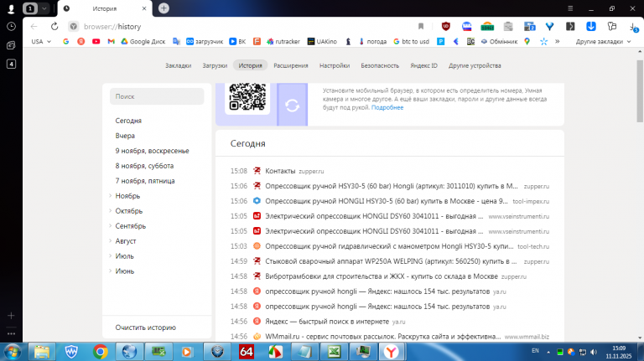Viewport: 644px width, 361px height.
Task: Open the blue download extension icon
Action: pos(591,26)
